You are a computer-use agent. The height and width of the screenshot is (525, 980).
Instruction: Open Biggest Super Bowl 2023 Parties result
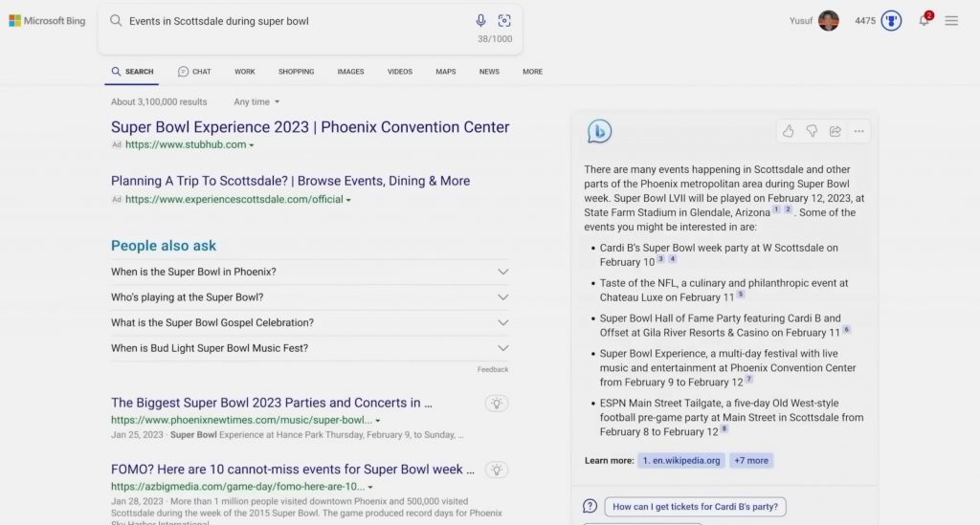pos(272,403)
